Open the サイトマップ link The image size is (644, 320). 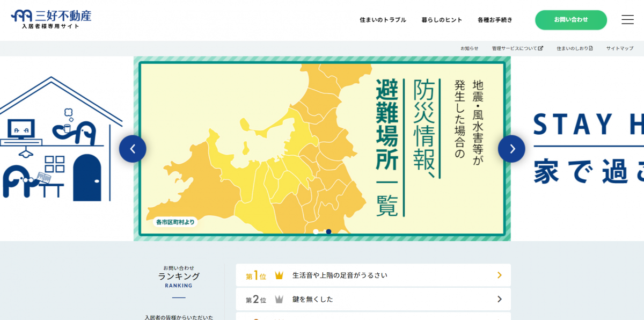(x=620, y=48)
